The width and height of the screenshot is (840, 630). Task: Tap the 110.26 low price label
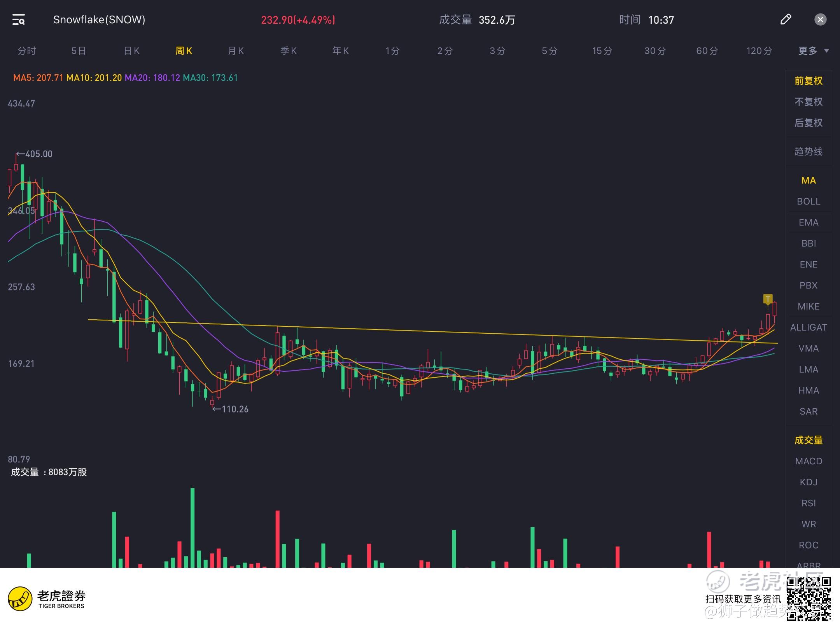[x=230, y=409]
